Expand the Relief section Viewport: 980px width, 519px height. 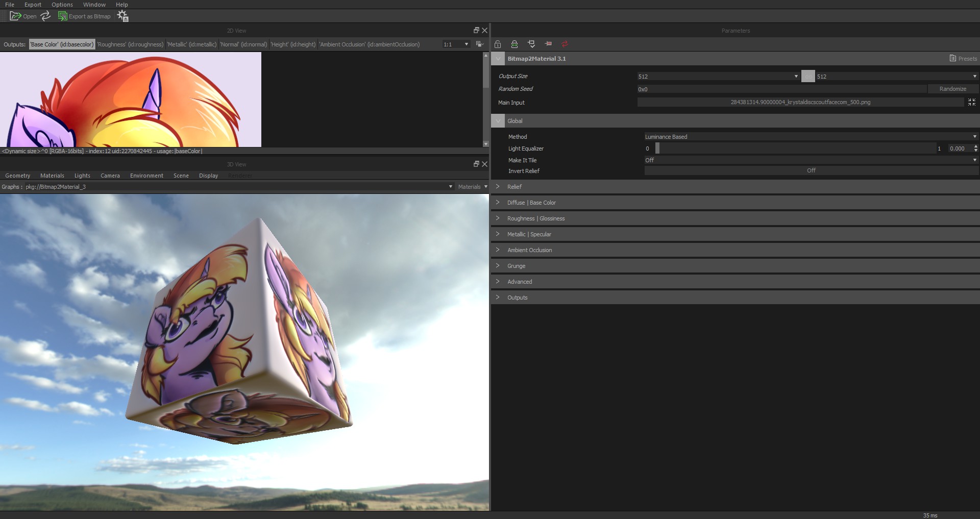tap(498, 187)
